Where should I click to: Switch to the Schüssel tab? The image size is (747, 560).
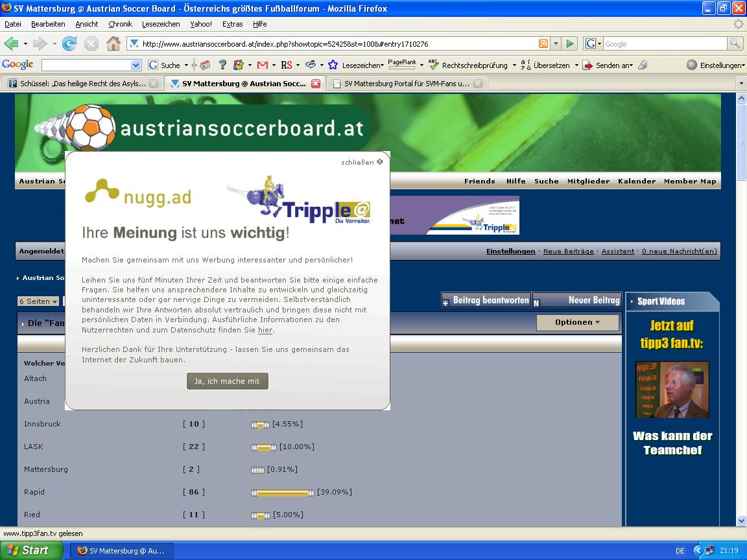pyautogui.click(x=83, y=84)
